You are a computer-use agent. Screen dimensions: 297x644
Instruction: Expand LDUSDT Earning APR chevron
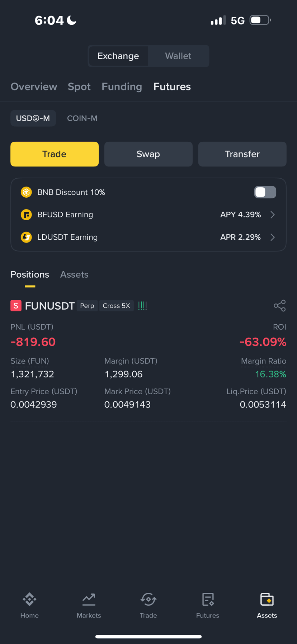click(273, 237)
